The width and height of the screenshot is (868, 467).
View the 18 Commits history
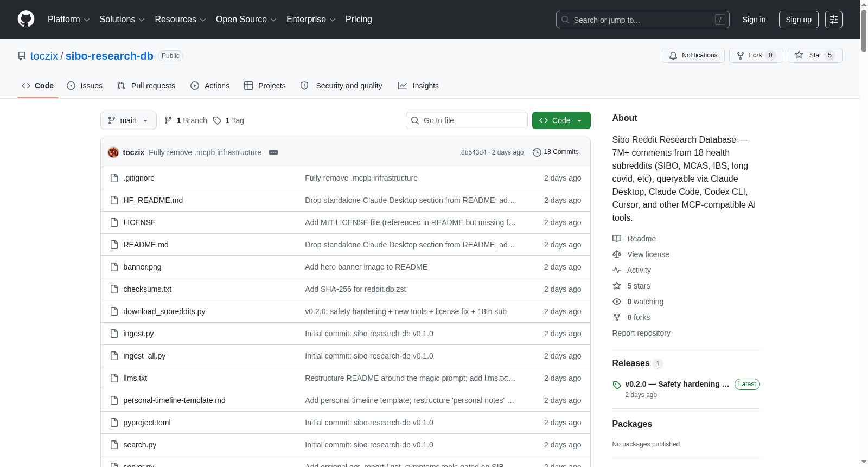point(556,152)
